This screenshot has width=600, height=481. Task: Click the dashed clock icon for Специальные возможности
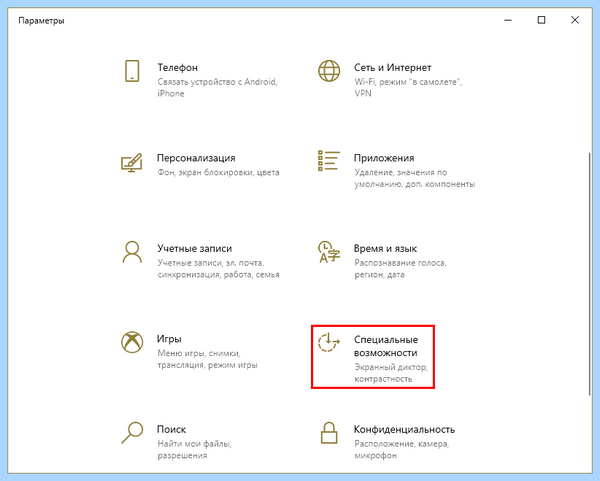pyautogui.click(x=329, y=342)
